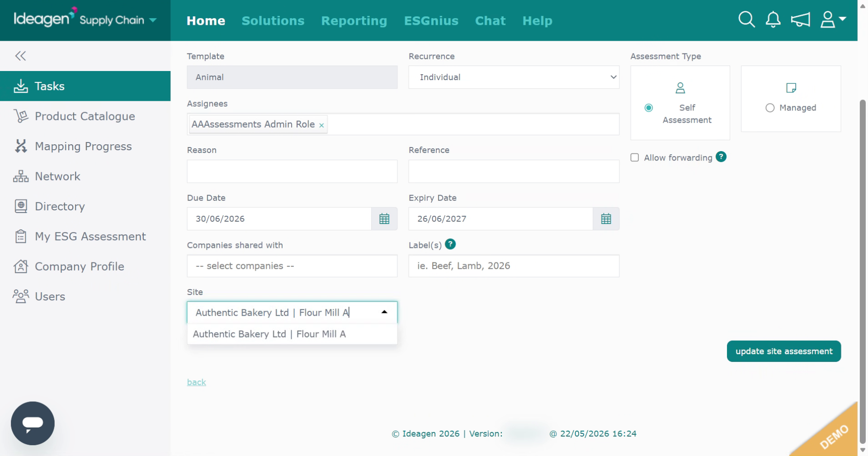The width and height of the screenshot is (868, 456).
Task: Click the Reason input field
Action: [x=292, y=171]
